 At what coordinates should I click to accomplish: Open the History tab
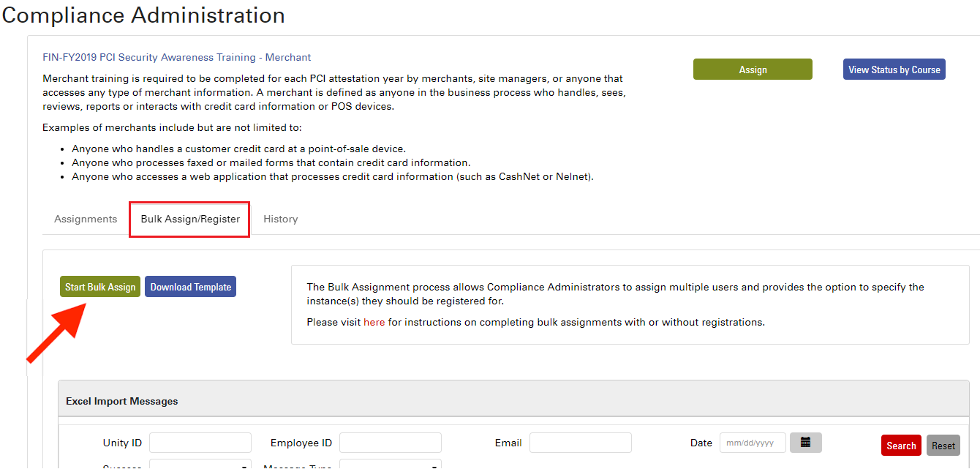pos(280,219)
